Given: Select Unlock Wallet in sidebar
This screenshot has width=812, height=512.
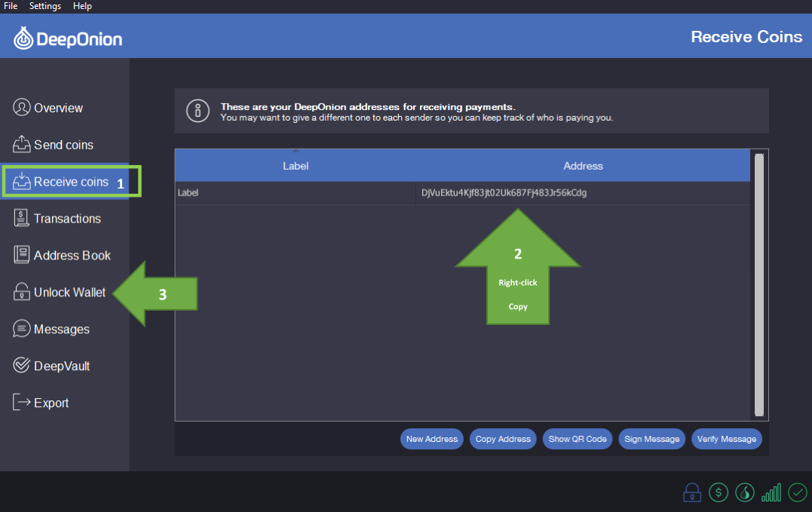Looking at the screenshot, I should pyautogui.click(x=69, y=292).
